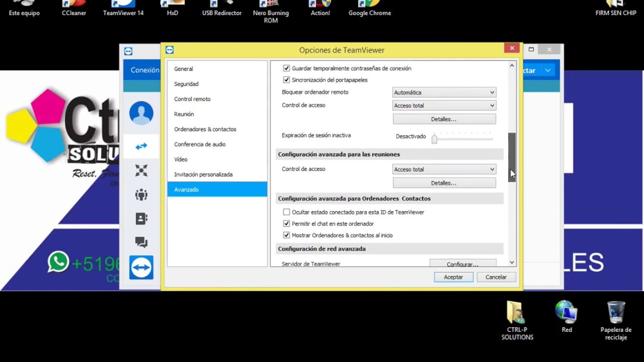Select the Avanzado options category
This screenshot has height=362, width=644.
coord(217,190)
